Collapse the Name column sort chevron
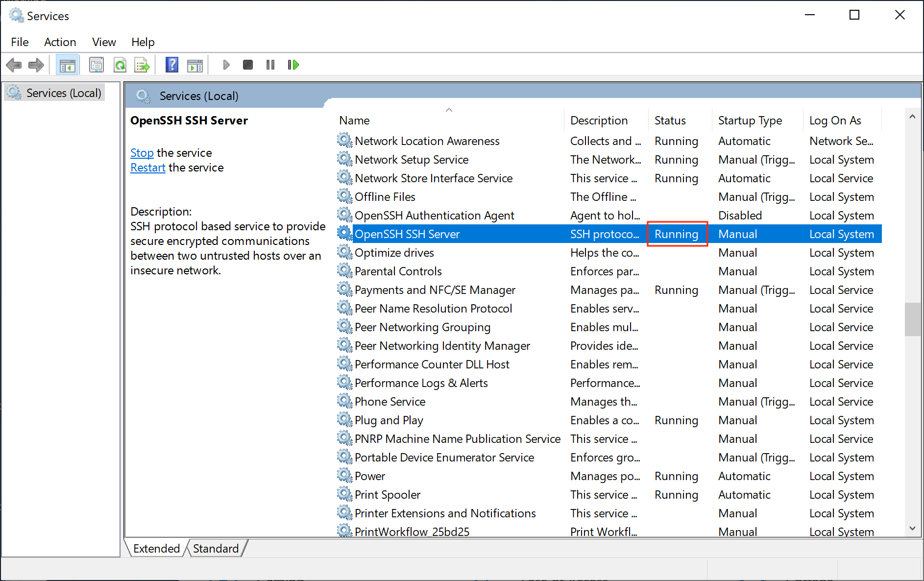Screen dimensions: 924x581 coord(449,110)
